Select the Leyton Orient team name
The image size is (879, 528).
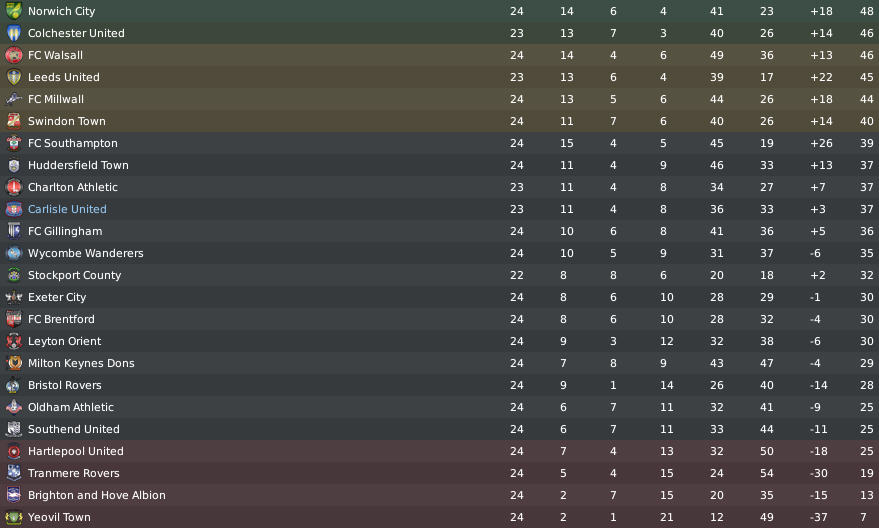(x=64, y=341)
